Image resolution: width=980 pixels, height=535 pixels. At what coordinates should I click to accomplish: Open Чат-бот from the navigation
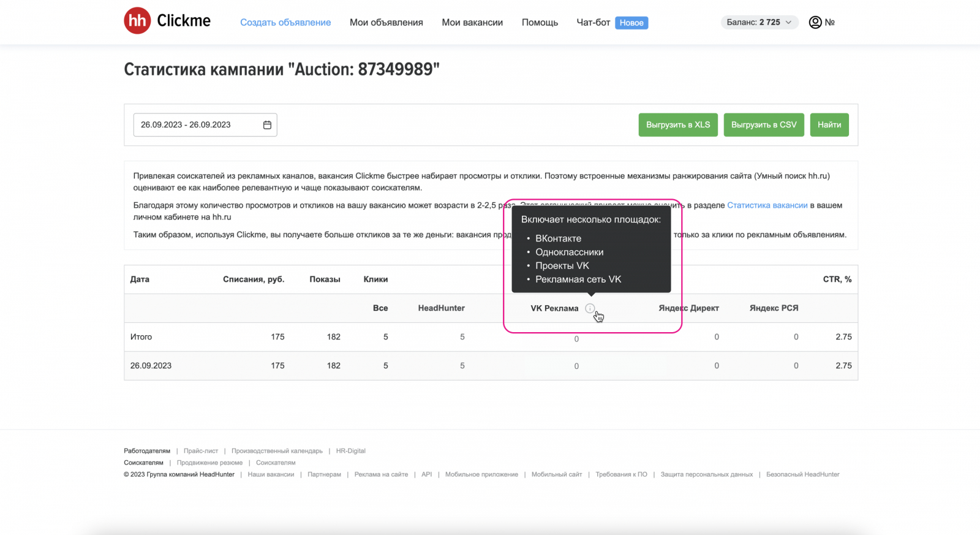[x=593, y=23]
